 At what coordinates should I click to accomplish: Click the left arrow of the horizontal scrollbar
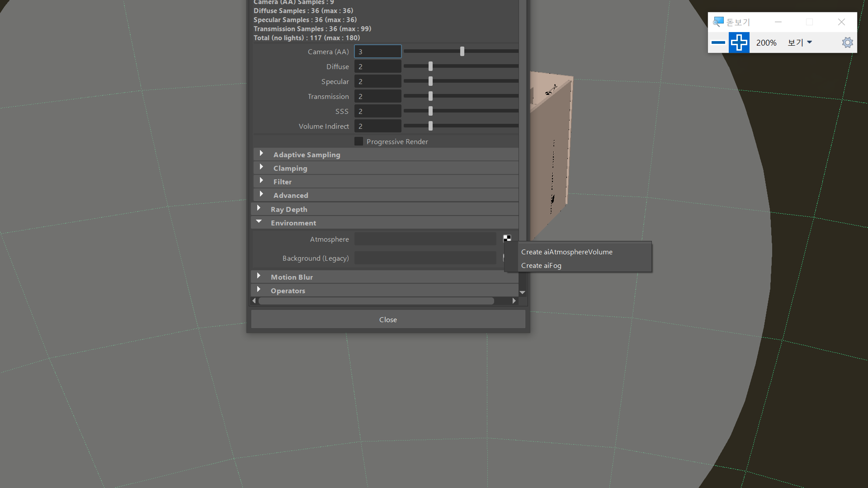tap(254, 301)
